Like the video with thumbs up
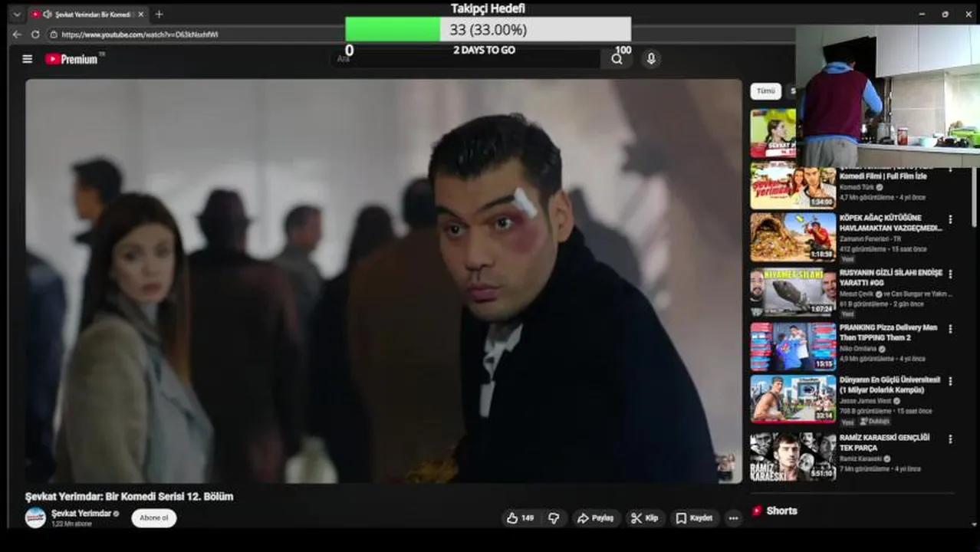Screen dimensions: 980x552 click(x=520, y=518)
